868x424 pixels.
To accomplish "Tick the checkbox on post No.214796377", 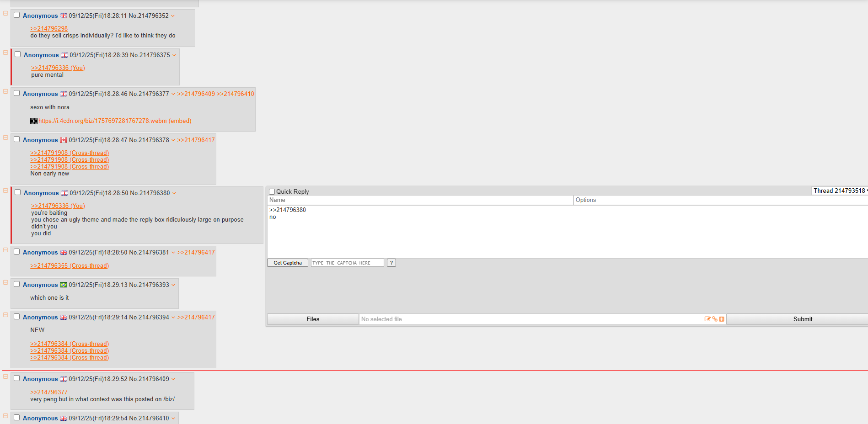I will tap(17, 93).
